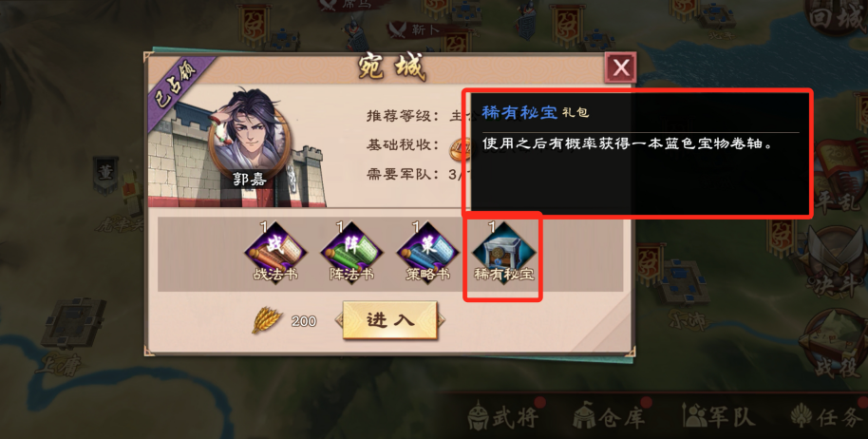The height and width of the screenshot is (439, 868).
Task: Select the 战法书 reward icon
Action: [275, 252]
